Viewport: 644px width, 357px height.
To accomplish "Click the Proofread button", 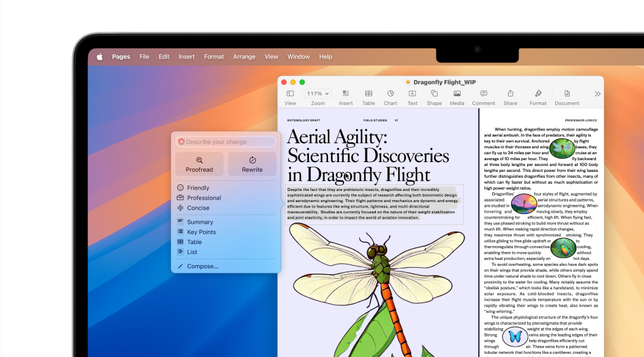I will coord(199,164).
